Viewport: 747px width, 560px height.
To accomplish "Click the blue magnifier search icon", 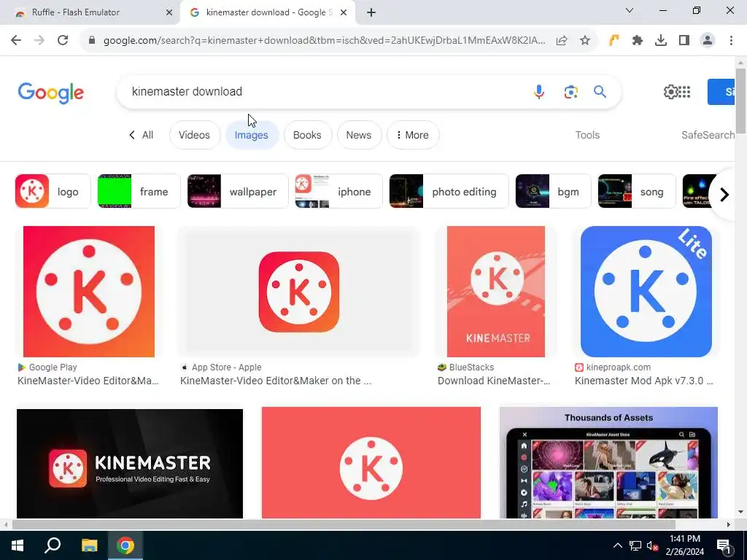I will 600,91.
